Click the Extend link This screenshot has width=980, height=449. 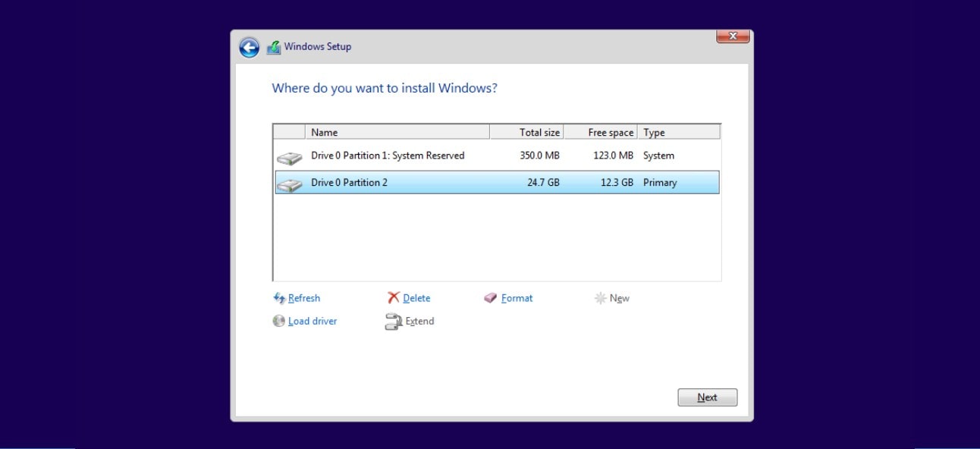[419, 321]
